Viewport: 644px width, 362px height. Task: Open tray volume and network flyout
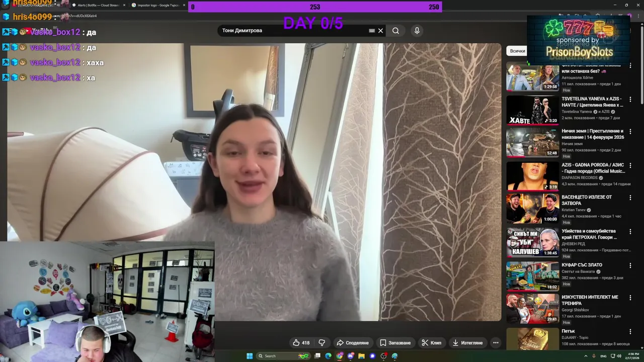coord(616,356)
